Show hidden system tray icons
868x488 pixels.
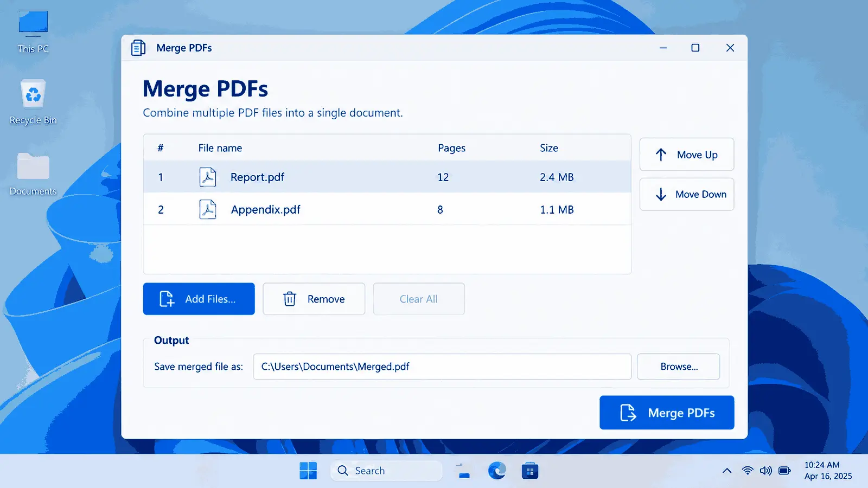[x=727, y=471]
